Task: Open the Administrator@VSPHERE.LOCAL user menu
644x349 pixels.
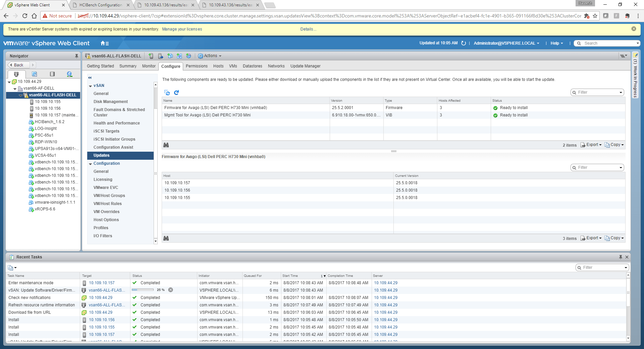Action: coord(506,43)
